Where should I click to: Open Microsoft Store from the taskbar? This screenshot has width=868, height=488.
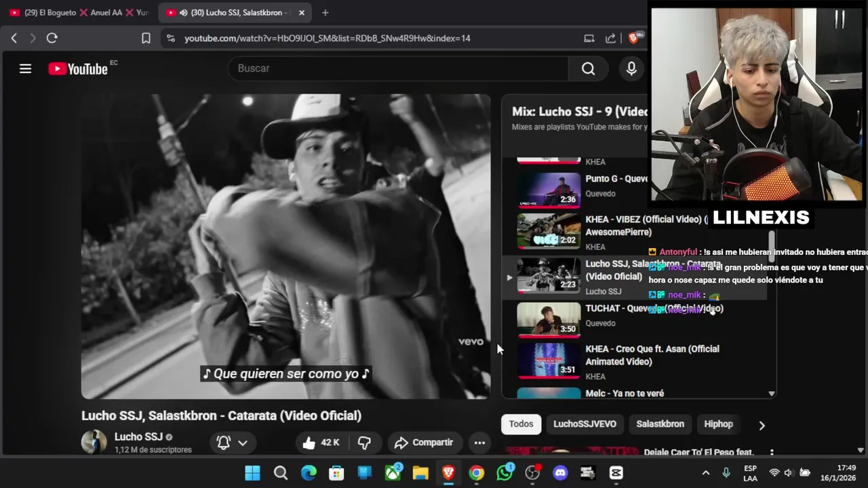(x=336, y=472)
